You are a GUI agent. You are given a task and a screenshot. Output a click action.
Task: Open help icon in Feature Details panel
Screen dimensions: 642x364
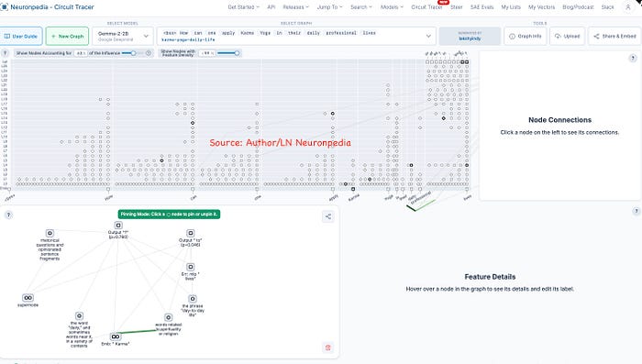point(636,211)
